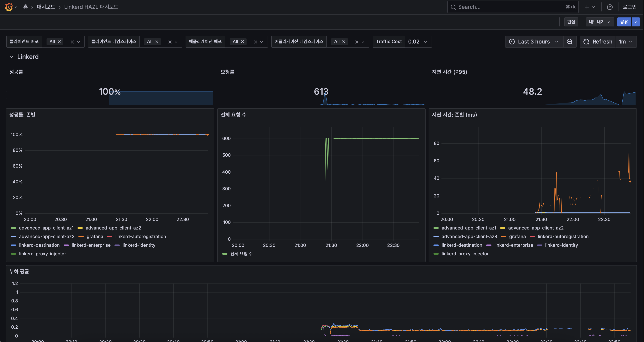Click the zoom out time range icon

click(570, 42)
